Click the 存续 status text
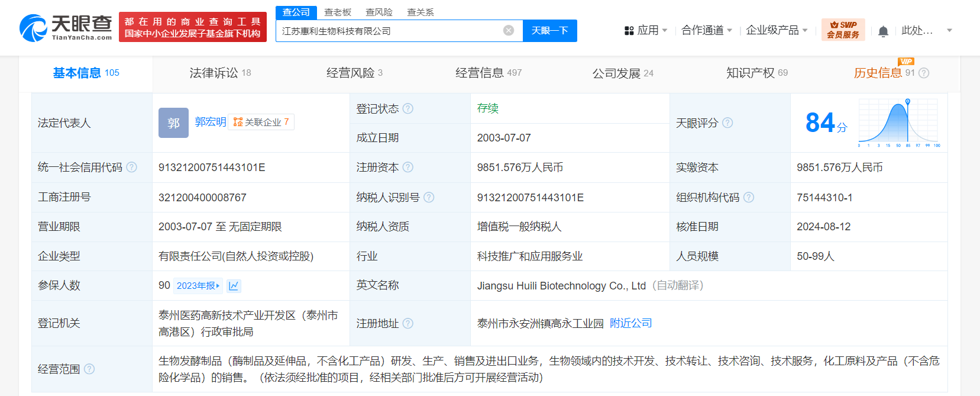Image resolution: width=980 pixels, height=396 pixels. pos(488,108)
